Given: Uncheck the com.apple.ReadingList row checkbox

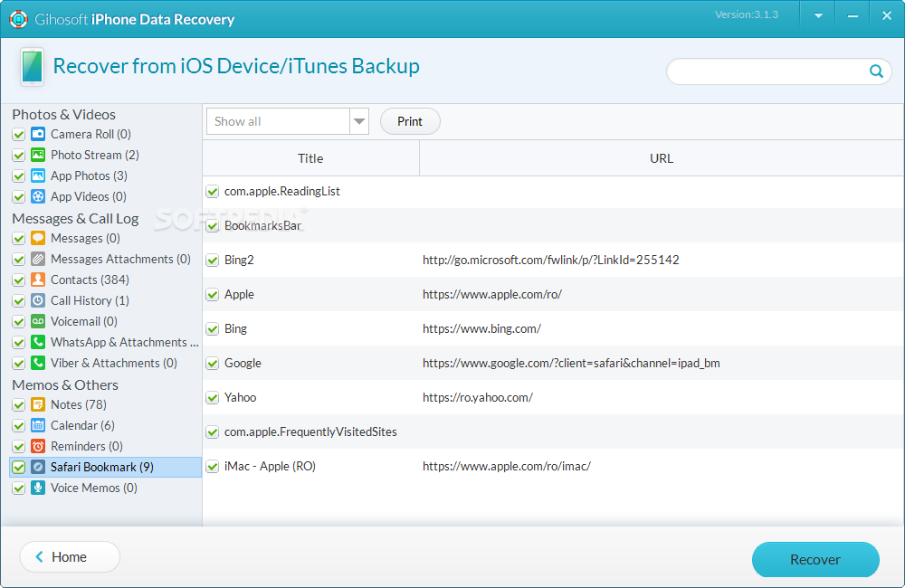Looking at the screenshot, I should (213, 191).
